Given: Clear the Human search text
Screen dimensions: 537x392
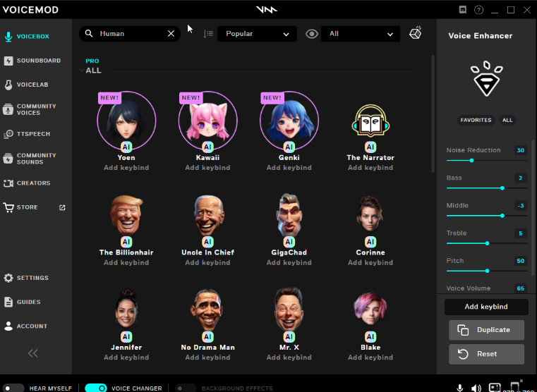Looking at the screenshot, I should (x=171, y=34).
